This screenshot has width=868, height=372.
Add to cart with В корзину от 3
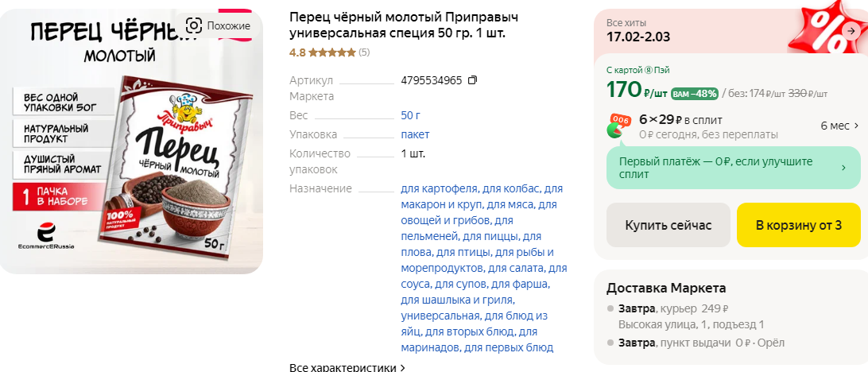799,225
